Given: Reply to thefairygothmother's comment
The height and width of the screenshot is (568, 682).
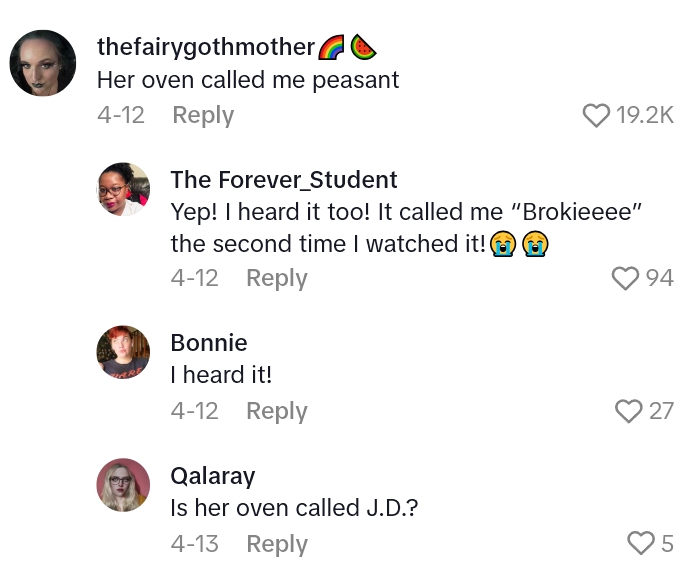Looking at the screenshot, I should pyautogui.click(x=203, y=116).
